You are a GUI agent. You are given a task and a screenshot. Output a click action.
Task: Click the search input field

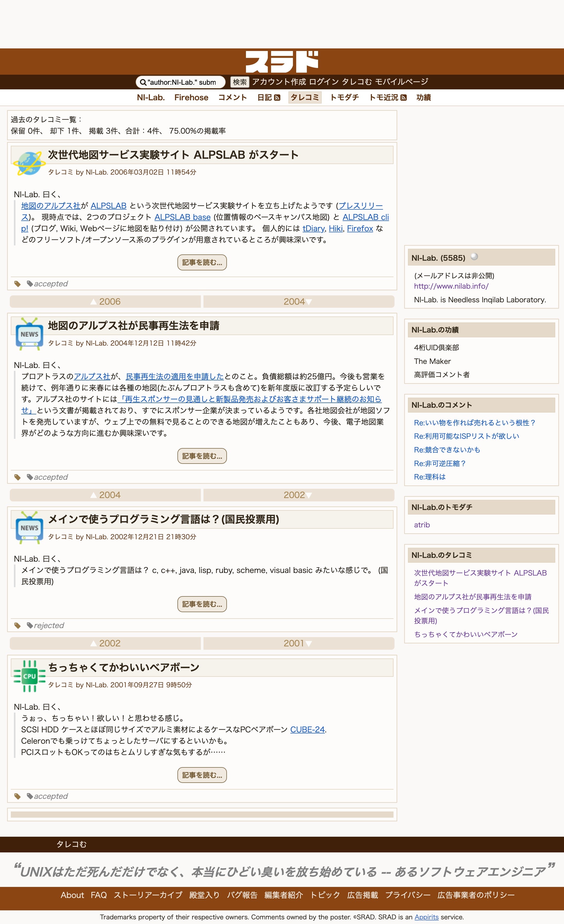click(x=180, y=82)
